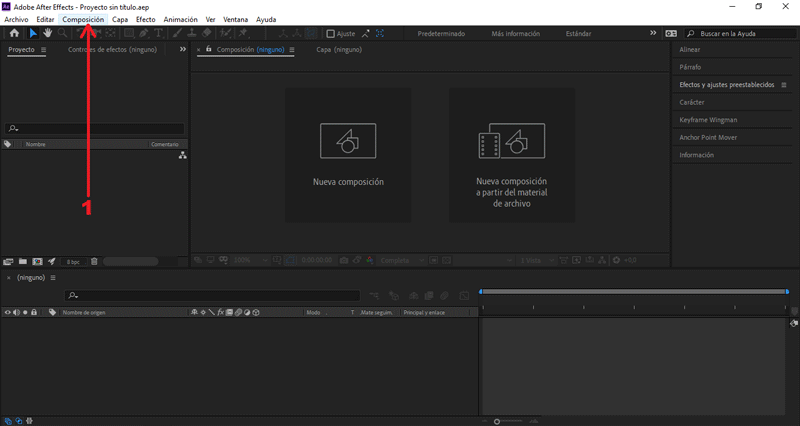Click the interpret footage icon in Project panel
This screenshot has width=800, height=426.
pos(9,261)
